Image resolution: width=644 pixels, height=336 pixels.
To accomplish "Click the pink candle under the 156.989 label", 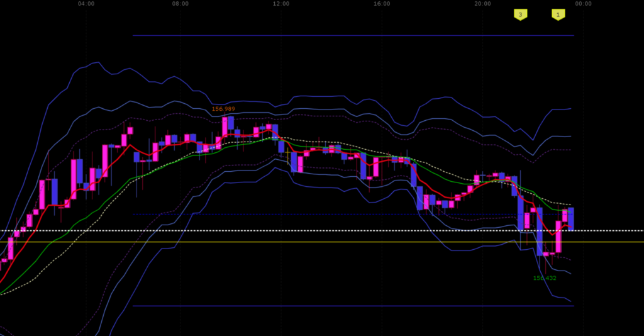I will [x=225, y=127].
